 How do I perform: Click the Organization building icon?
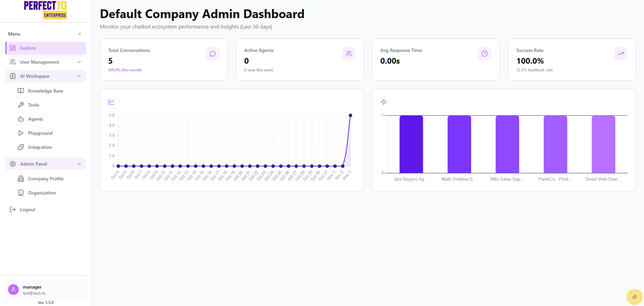coord(21,193)
